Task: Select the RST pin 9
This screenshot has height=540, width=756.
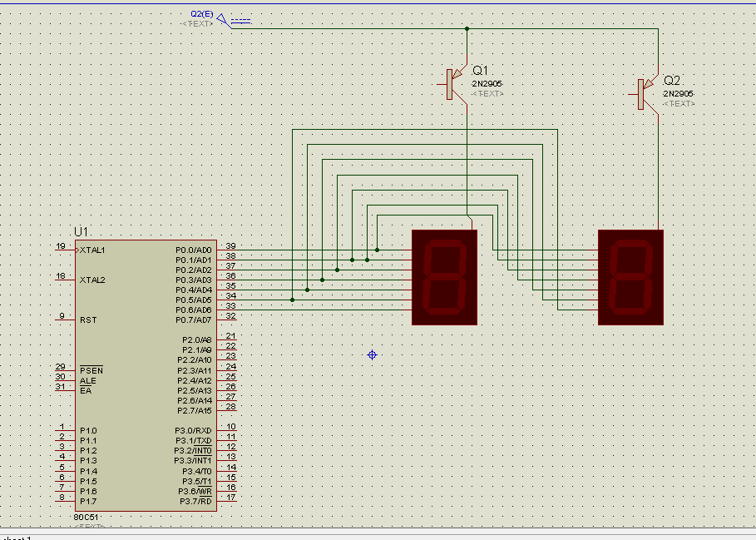Action: [65, 320]
